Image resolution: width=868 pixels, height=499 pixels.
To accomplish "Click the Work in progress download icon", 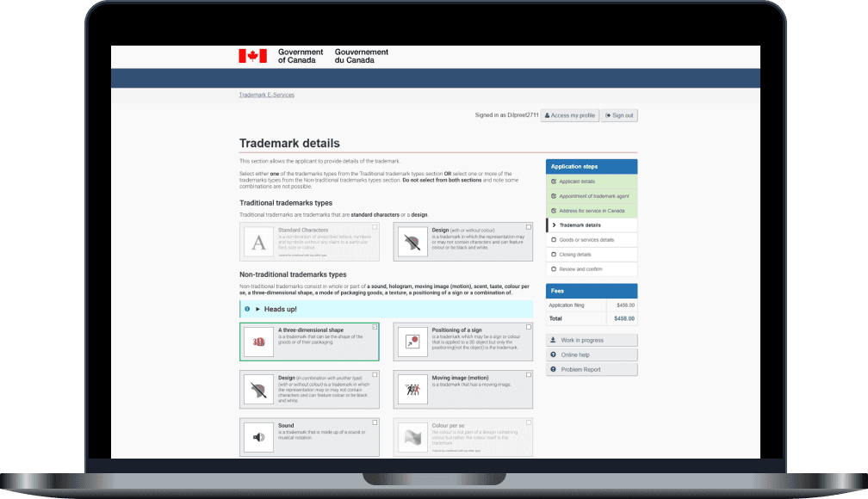I will (x=553, y=340).
